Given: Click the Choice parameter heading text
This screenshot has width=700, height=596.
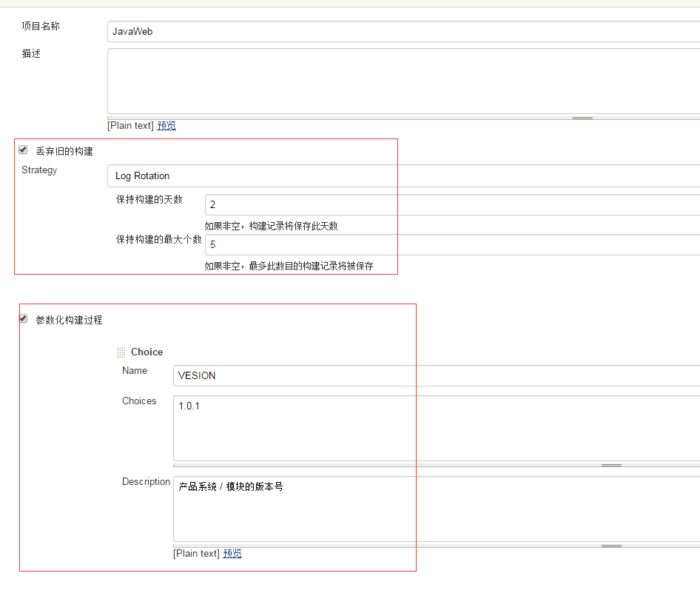Looking at the screenshot, I should tap(147, 352).
